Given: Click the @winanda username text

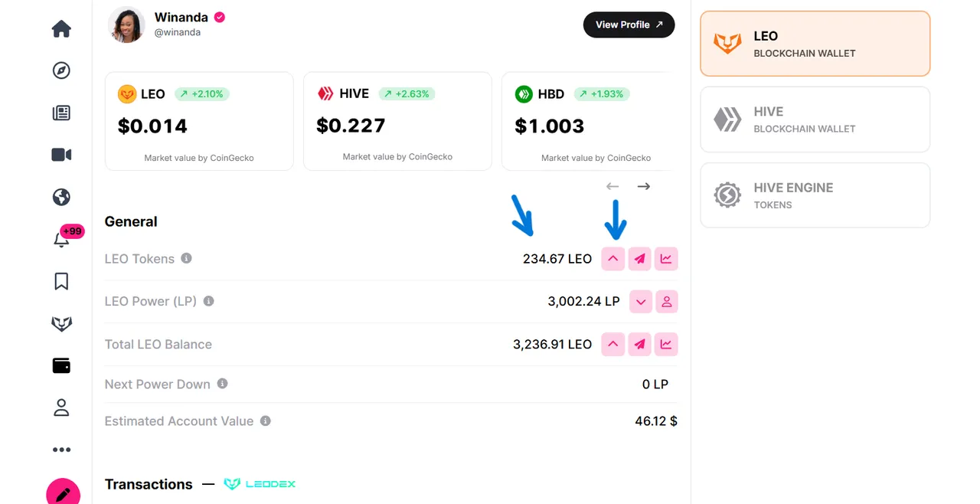Looking at the screenshot, I should (178, 33).
